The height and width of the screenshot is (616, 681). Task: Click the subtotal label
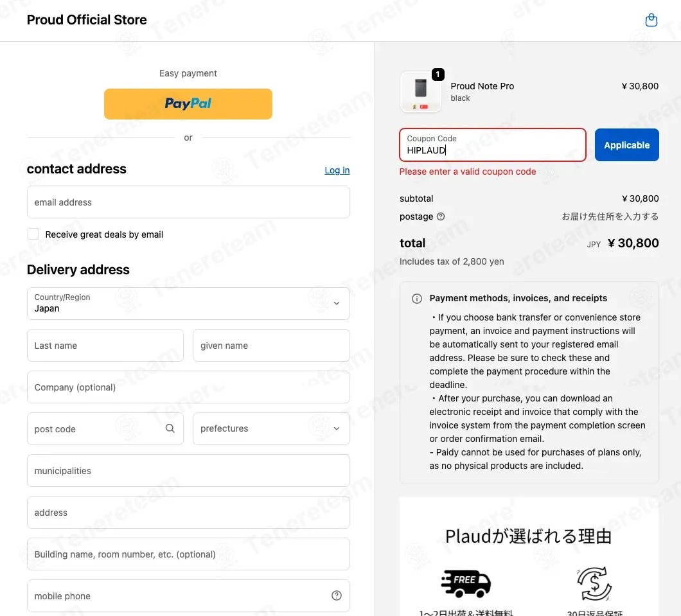[x=416, y=198]
